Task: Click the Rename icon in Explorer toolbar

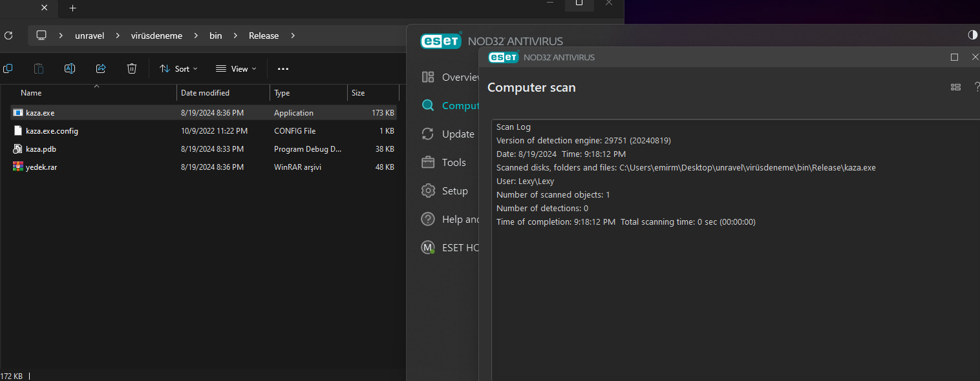Action: [x=70, y=68]
